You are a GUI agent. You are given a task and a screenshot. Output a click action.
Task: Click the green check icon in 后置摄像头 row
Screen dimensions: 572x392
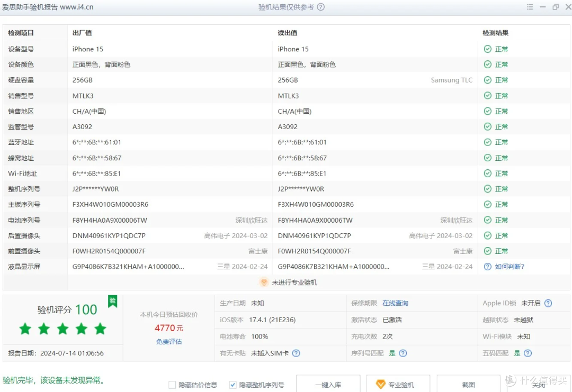point(487,236)
